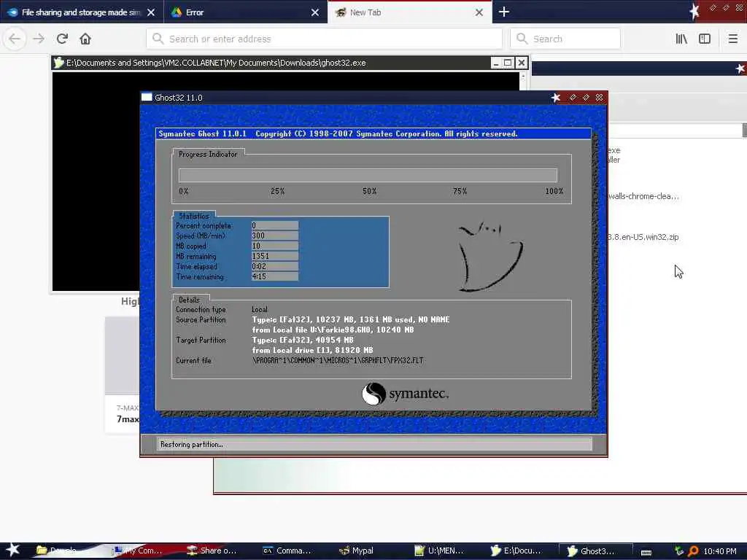The height and width of the screenshot is (560, 747).
Task: Click the Time remaining value 4:15
Action: [x=275, y=276]
